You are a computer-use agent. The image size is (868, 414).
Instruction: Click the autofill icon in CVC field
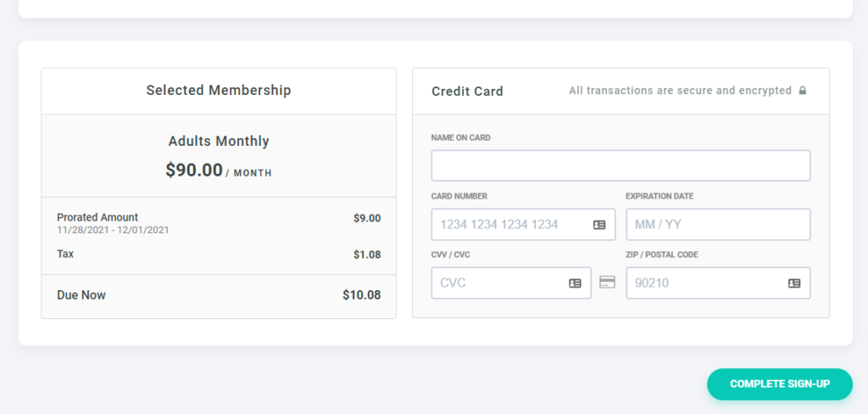pos(576,283)
